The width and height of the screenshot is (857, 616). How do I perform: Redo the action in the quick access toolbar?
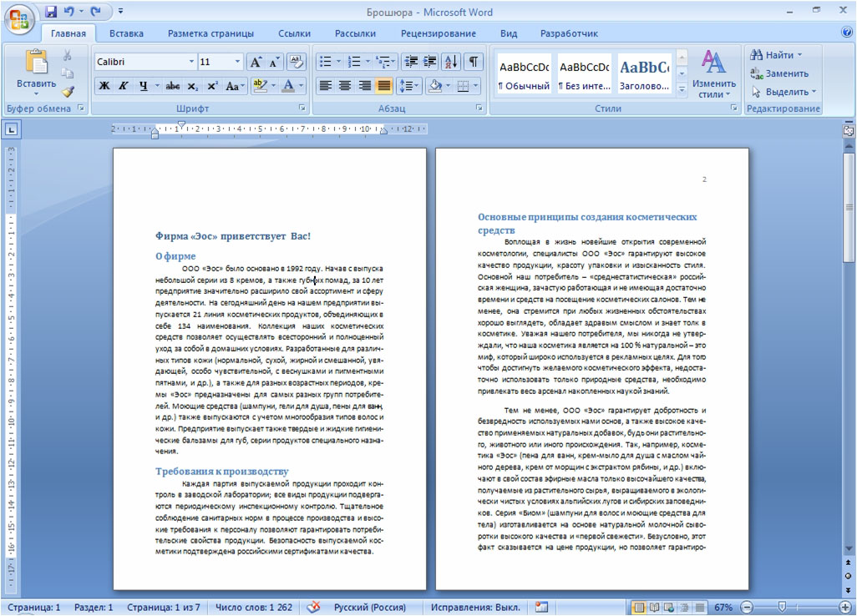(x=96, y=12)
